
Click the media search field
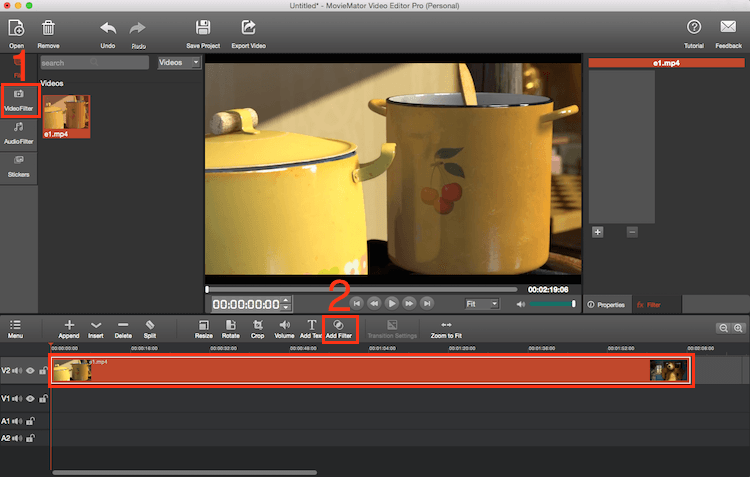coord(94,63)
